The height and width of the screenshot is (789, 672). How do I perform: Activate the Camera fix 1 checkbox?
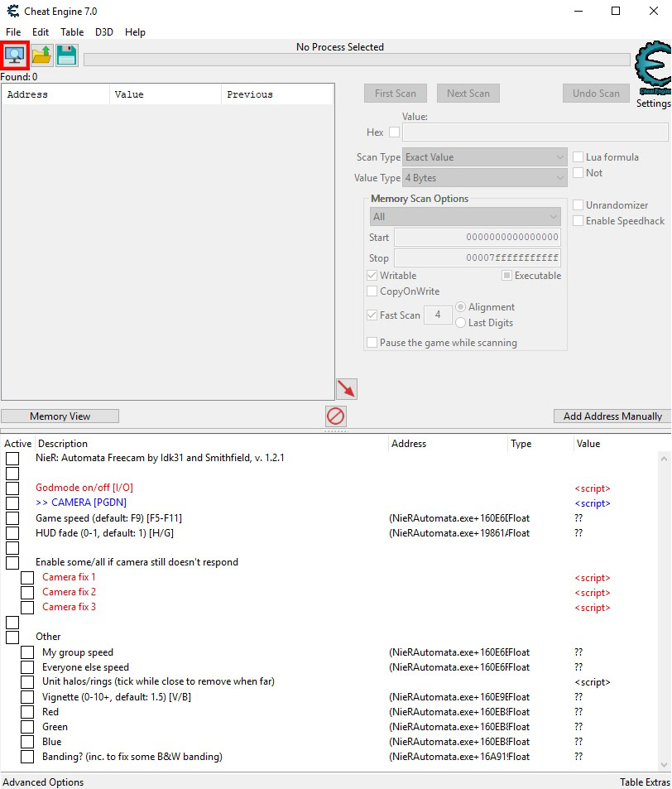[27, 578]
